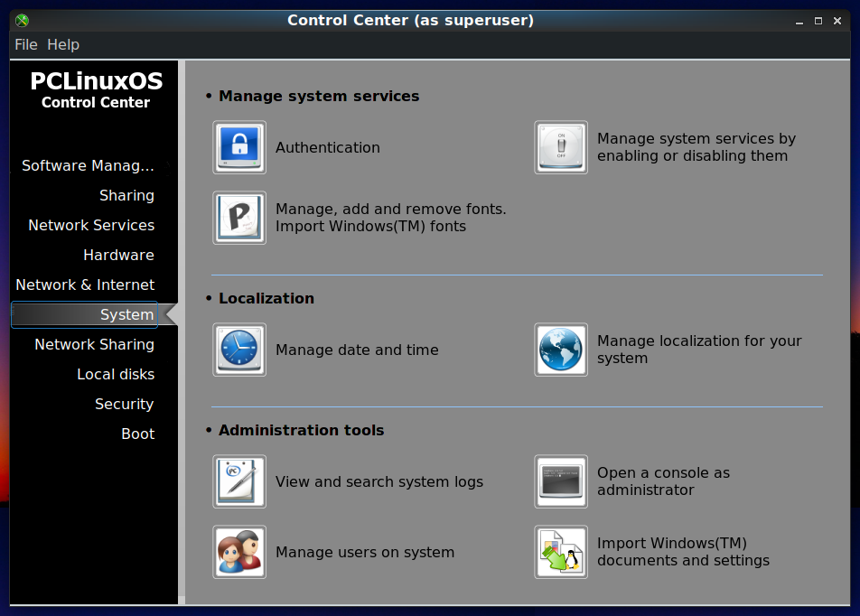Open the File menu
The width and height of the screenshot is (860, 616).
[x=26, y=44]
